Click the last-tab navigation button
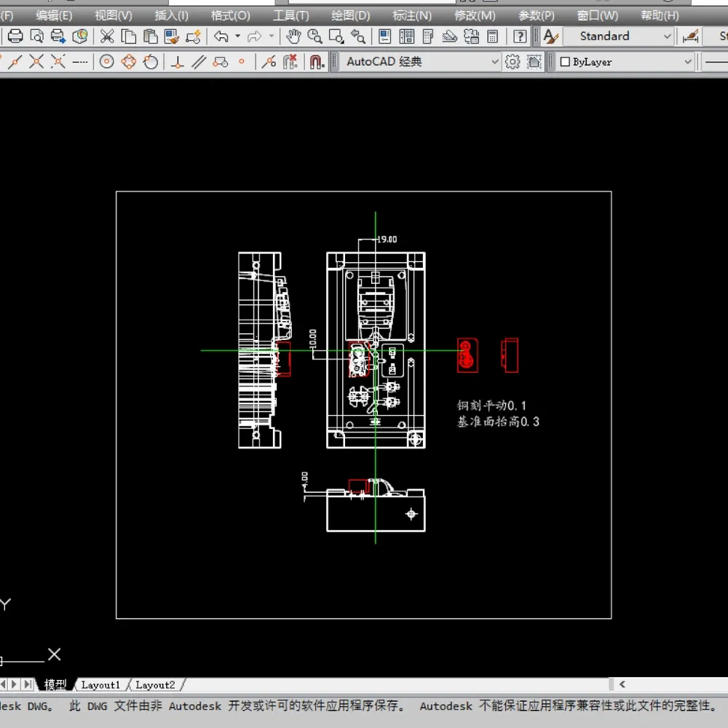Image resolution: width=728 pixels, height=728 pixels. [28, 684]
